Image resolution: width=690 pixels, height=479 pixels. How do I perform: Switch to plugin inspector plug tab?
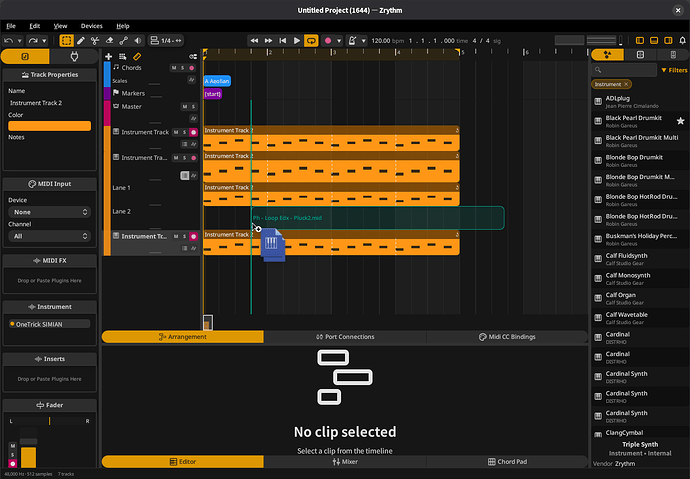(x=74, y=56)
